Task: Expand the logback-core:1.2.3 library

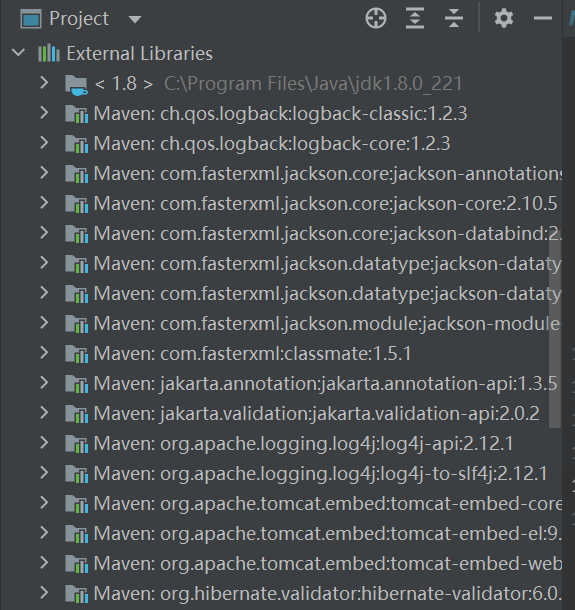Action: tap(44, 142)
